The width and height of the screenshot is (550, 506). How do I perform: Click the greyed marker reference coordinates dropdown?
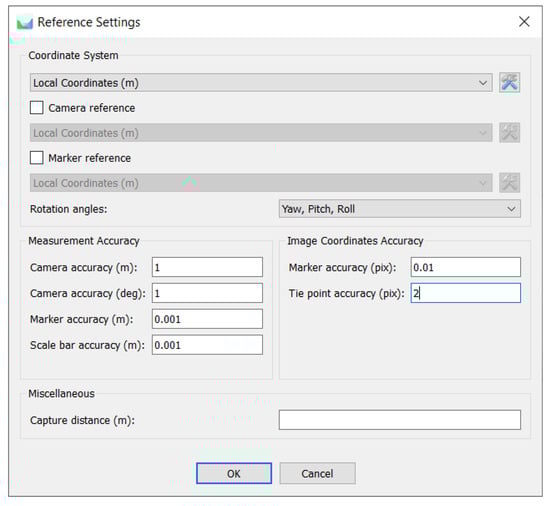point(261,183)
